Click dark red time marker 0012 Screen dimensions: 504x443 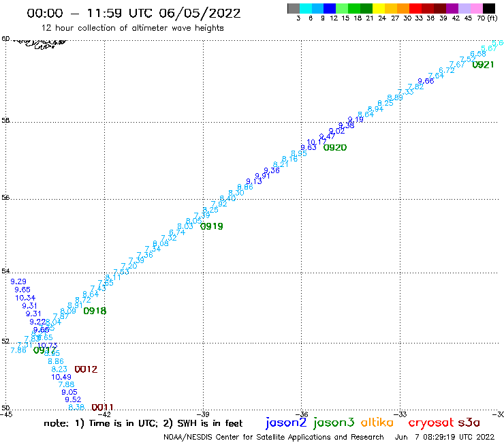(86, 369)
